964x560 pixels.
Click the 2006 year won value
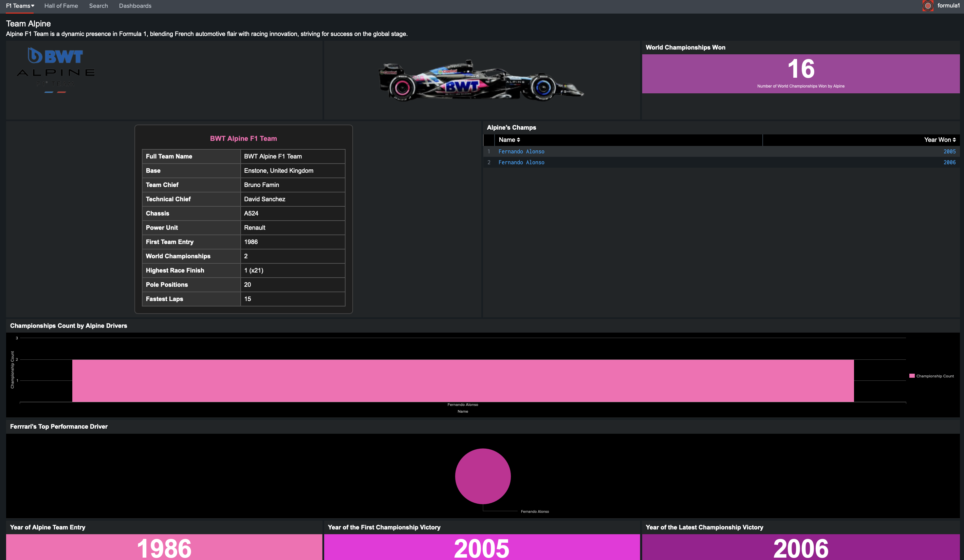(x=949, y=163)
